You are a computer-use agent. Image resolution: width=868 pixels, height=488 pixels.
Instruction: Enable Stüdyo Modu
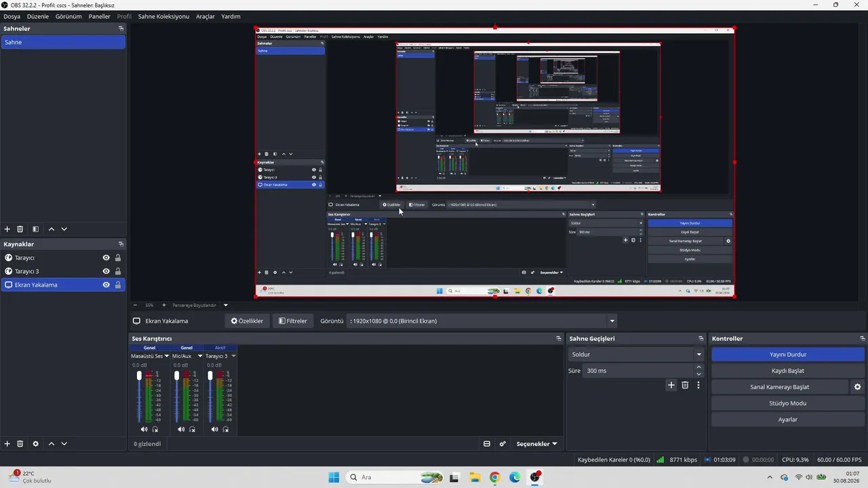coord(788,403)
